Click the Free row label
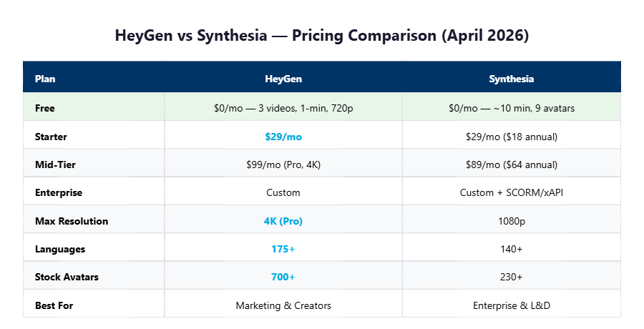 [45, 109]
